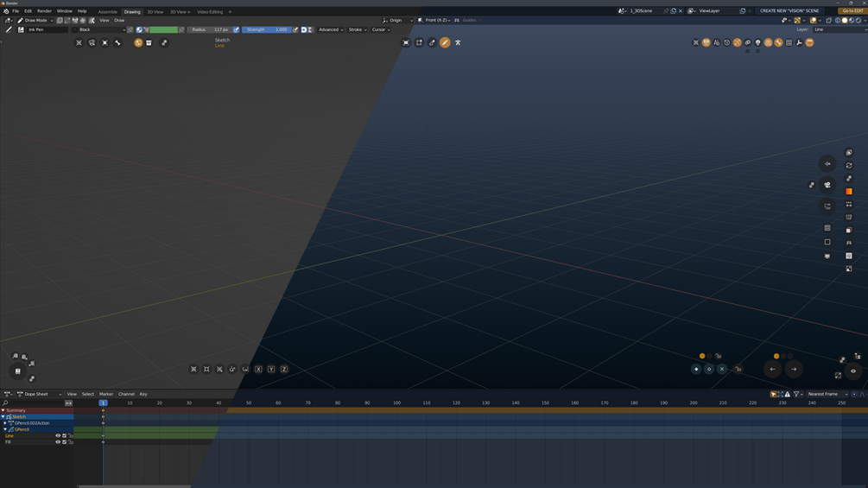Click the Blender logo icon in menu bar
The width and height of the screenshot is (868, 488).
point(5,11)
